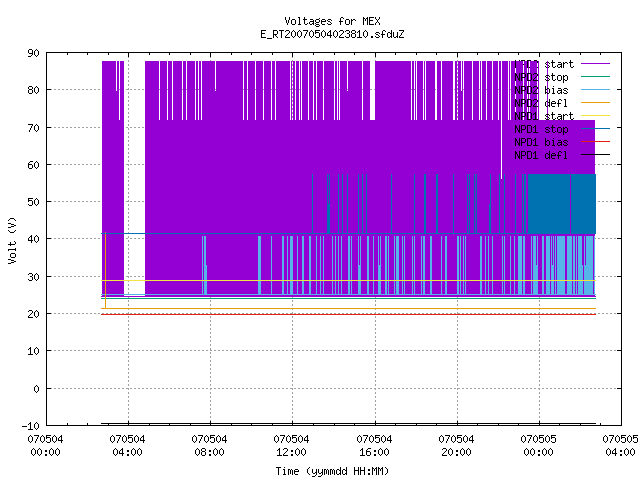
Task: Click the y-axis tick label 30
Action: (33, 277)
